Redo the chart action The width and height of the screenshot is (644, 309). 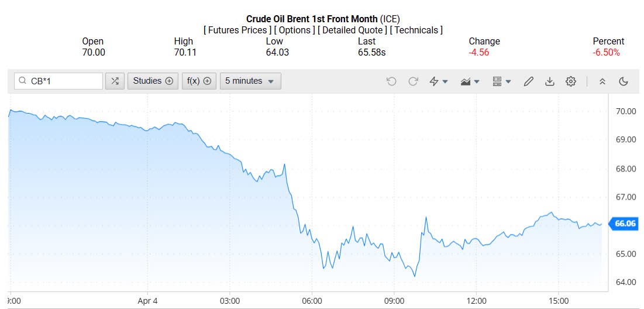pyautogui.click(x=413, y=82)
